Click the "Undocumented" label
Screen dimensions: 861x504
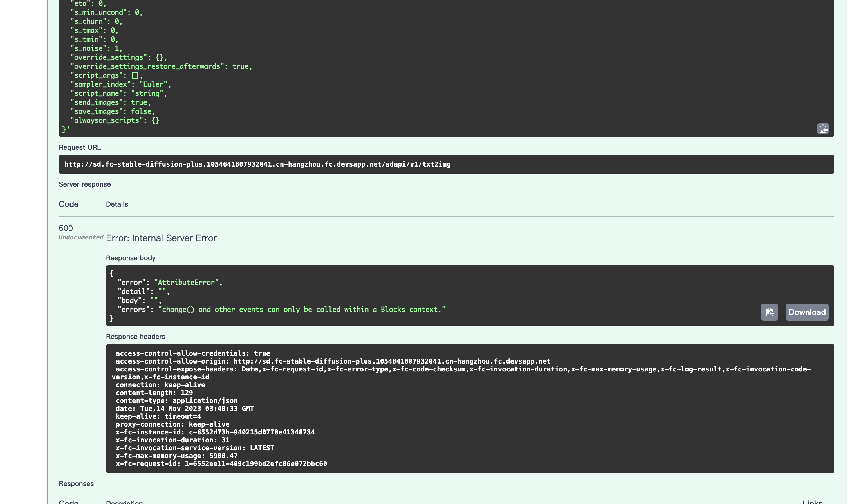[81, 238]
